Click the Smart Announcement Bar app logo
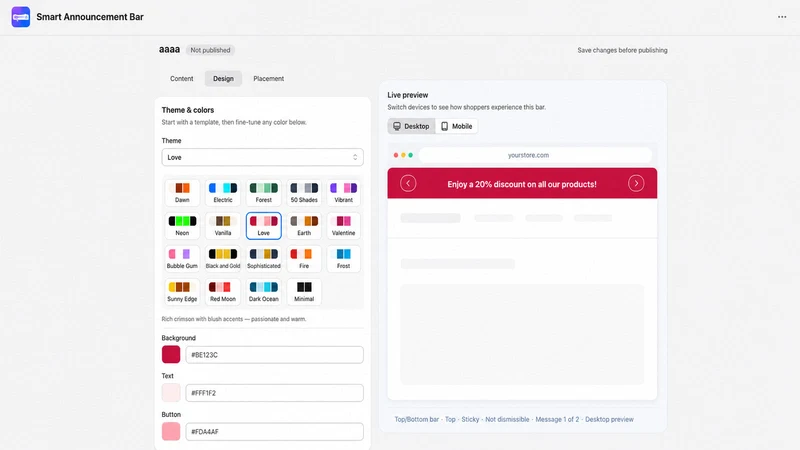 [x=21, y=17]
